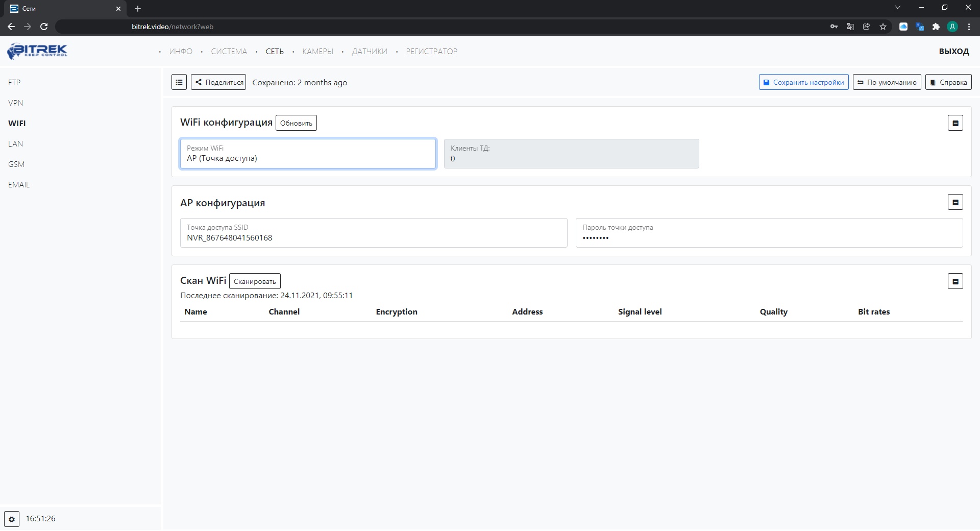980x531 pixels.
Task: Open GSM settings in the sidebar
Action: (x=16, y=164)
